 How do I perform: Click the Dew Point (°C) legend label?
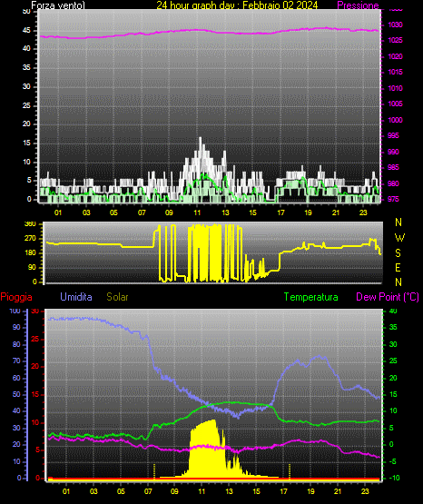tap(388, 297)
